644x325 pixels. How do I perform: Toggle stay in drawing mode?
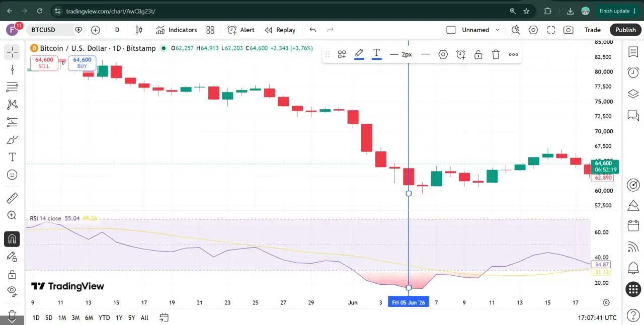[12, 257]
